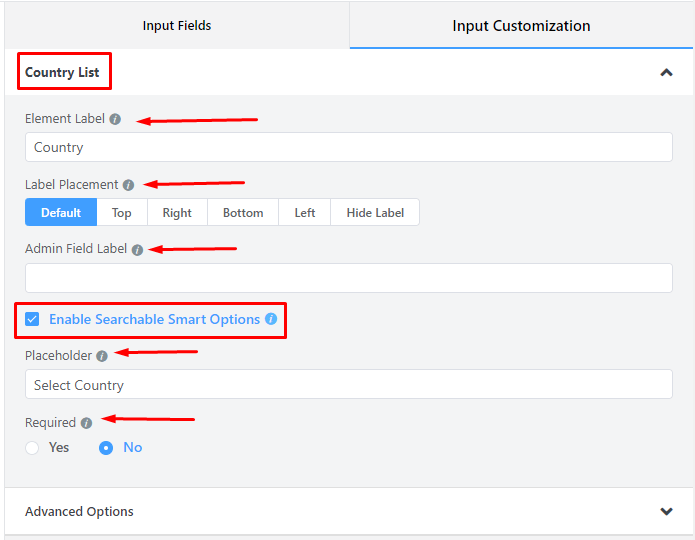Viewport: 695px width, 540px height.
Task: Switch to the Input Fields tab
Action: [x=177, y=26]
